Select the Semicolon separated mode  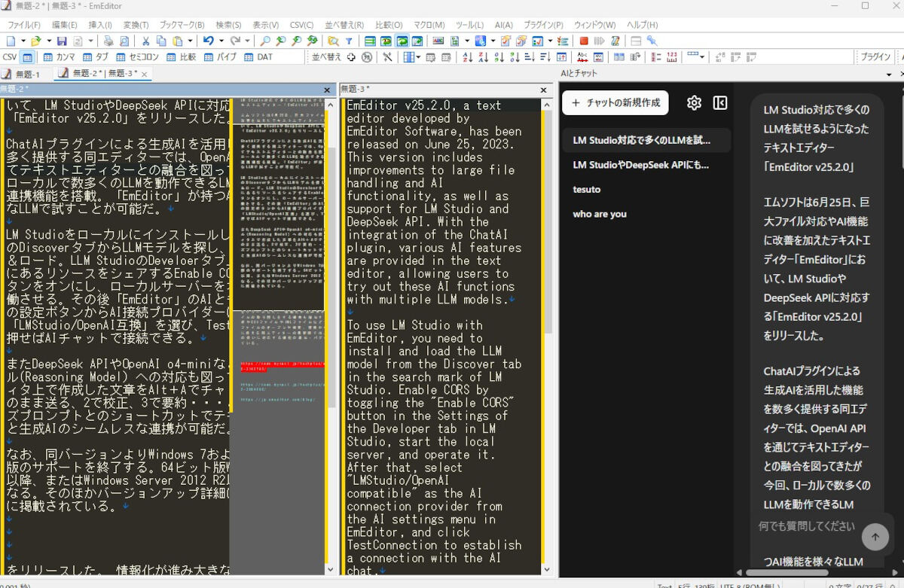click(137, 56)
